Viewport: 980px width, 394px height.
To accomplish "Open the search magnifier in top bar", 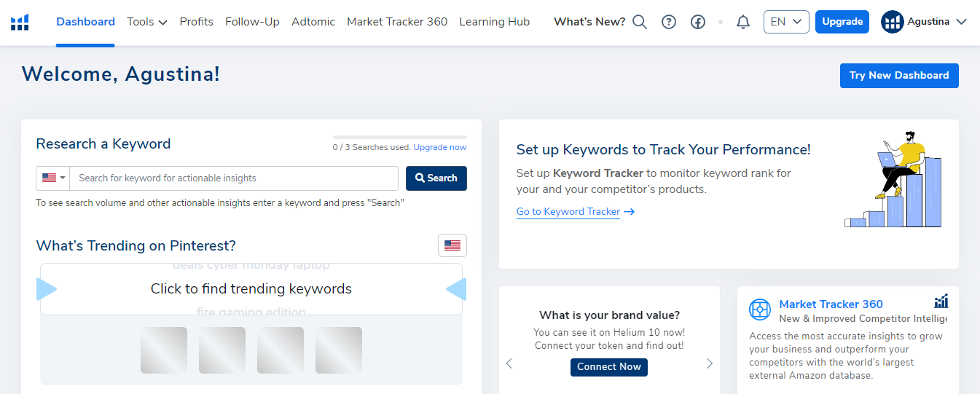I will (x=640, y=22).
